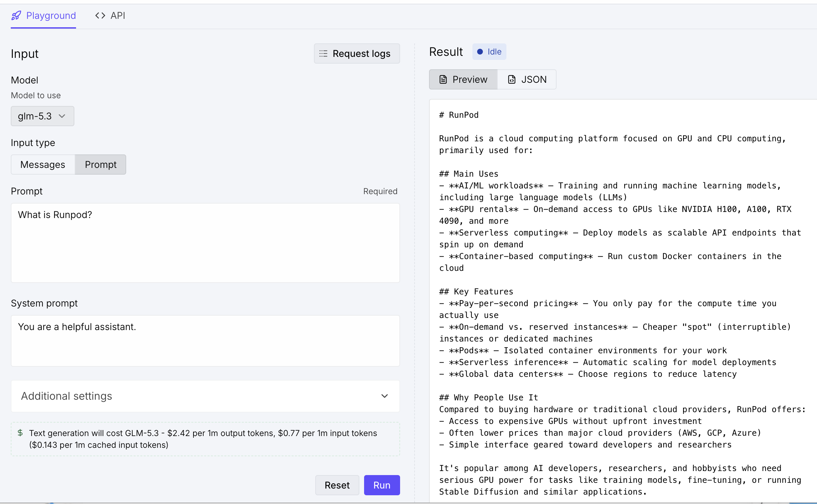Select the Prompt input type
Viewport: 817px width, 504px height.
click(x=101, y=165)
